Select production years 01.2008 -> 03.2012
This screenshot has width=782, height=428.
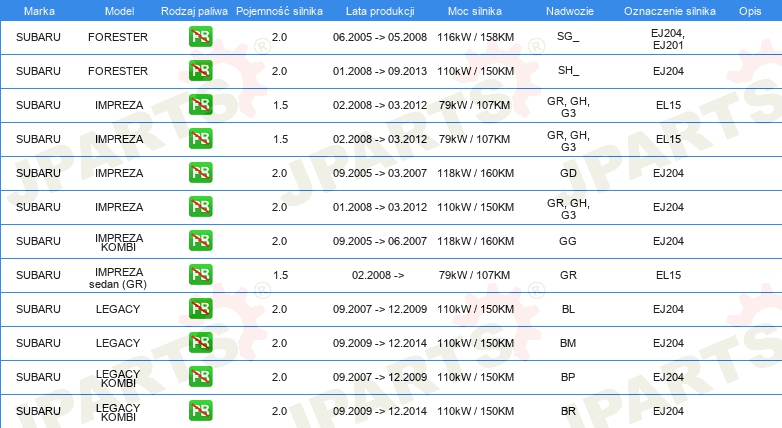click(x=380, y=207)
